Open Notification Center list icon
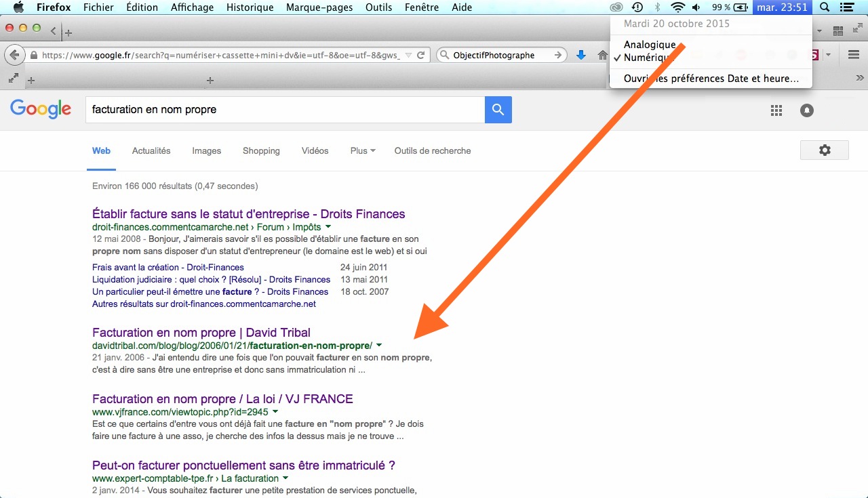Viewport: 868px width, 498px height. point(846,7)
